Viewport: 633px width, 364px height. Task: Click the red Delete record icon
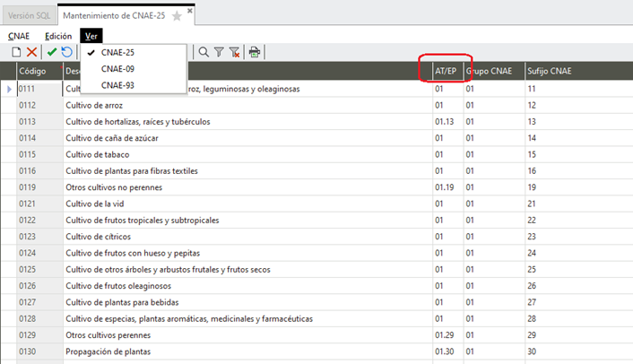coord(32,53)
